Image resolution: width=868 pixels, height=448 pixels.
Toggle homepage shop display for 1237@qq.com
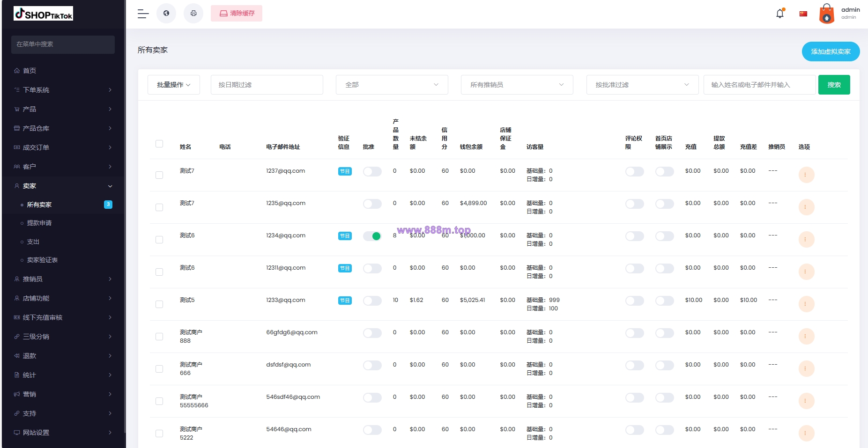point(665,172)
